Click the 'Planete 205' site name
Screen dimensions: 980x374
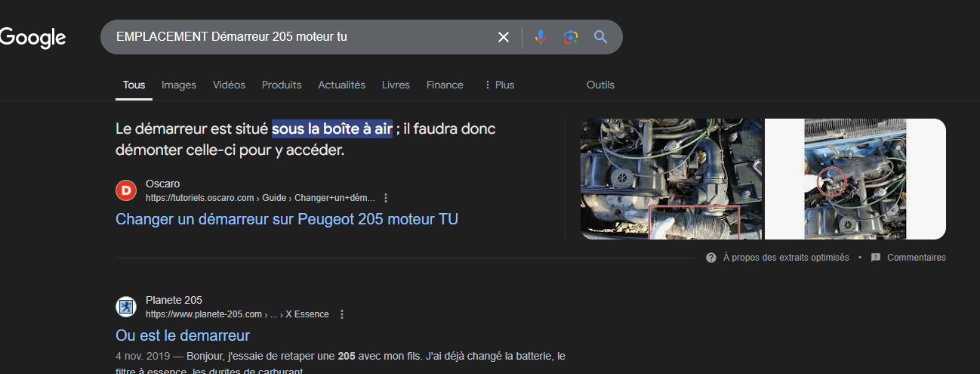[174, 300]
